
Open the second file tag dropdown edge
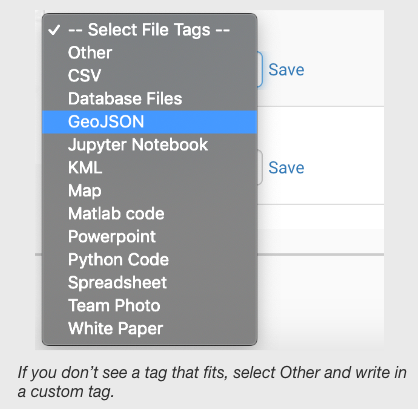point(260,167)
